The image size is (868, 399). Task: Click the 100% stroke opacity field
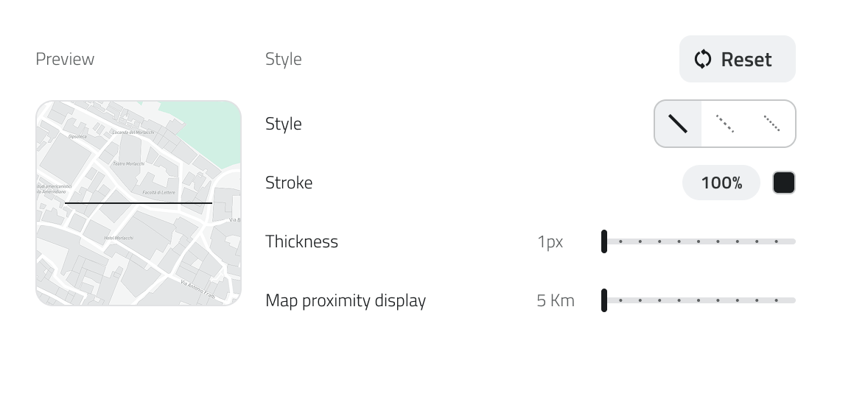point(721,183)
